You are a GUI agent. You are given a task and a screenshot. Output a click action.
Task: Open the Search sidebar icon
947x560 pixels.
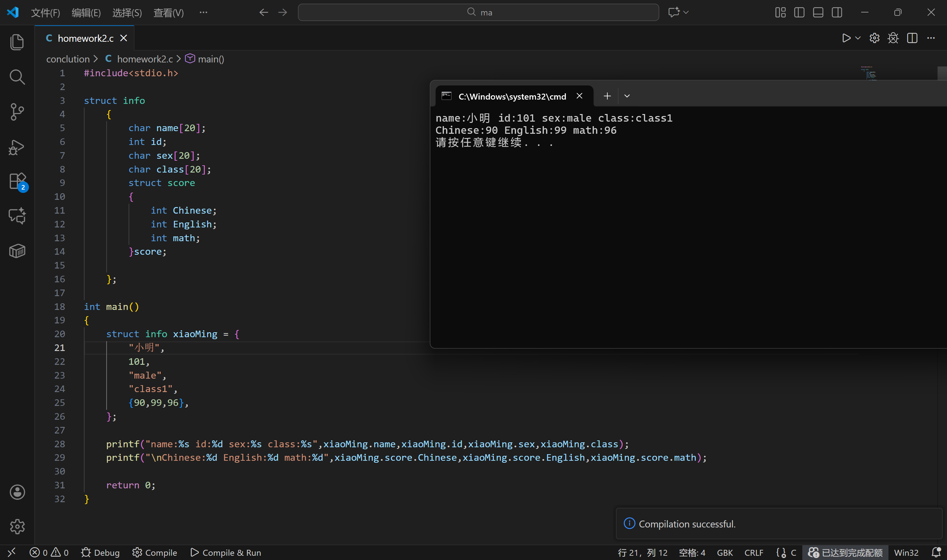[17, 77]
